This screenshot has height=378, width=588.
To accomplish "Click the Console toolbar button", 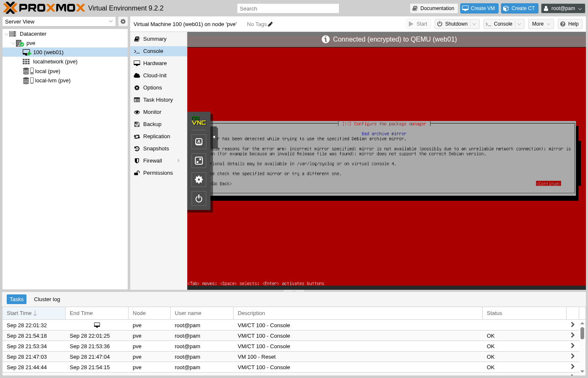I will 499,24.
